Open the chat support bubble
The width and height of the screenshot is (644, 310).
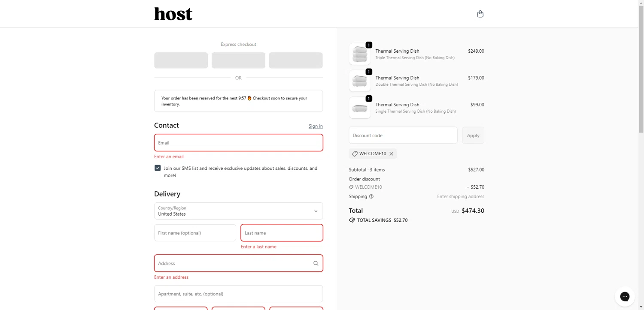click(625, 296)
